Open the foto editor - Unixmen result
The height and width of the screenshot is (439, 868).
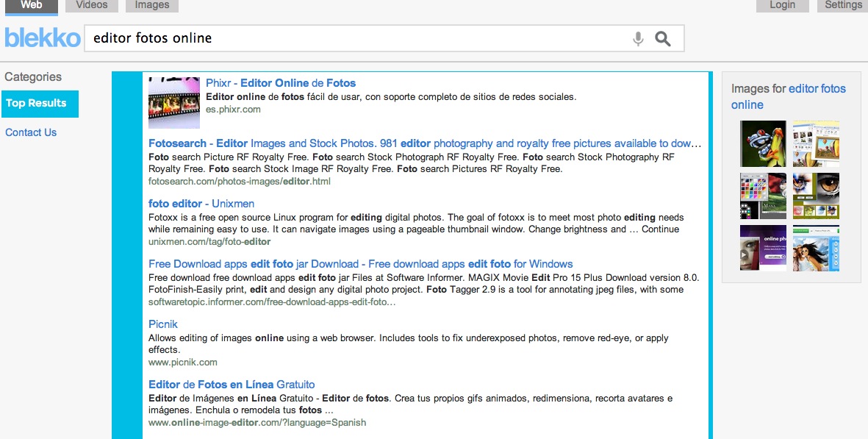[x=201, y=204]
